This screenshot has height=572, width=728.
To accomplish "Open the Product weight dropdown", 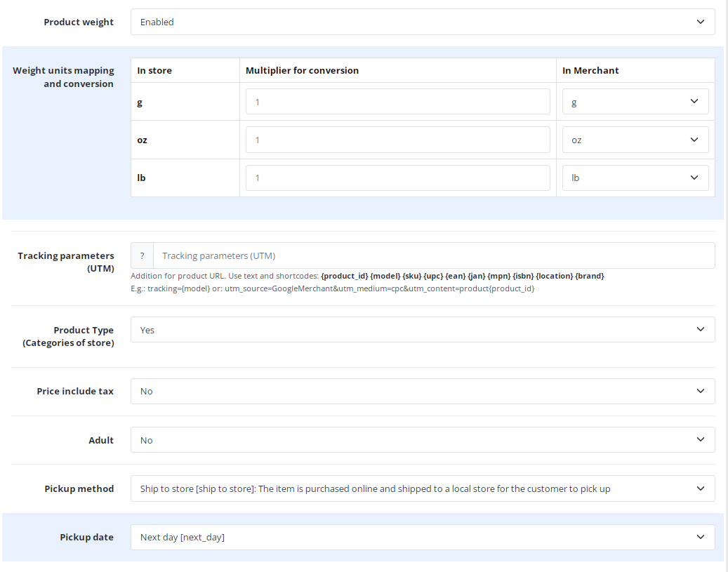I will point(423,22).
